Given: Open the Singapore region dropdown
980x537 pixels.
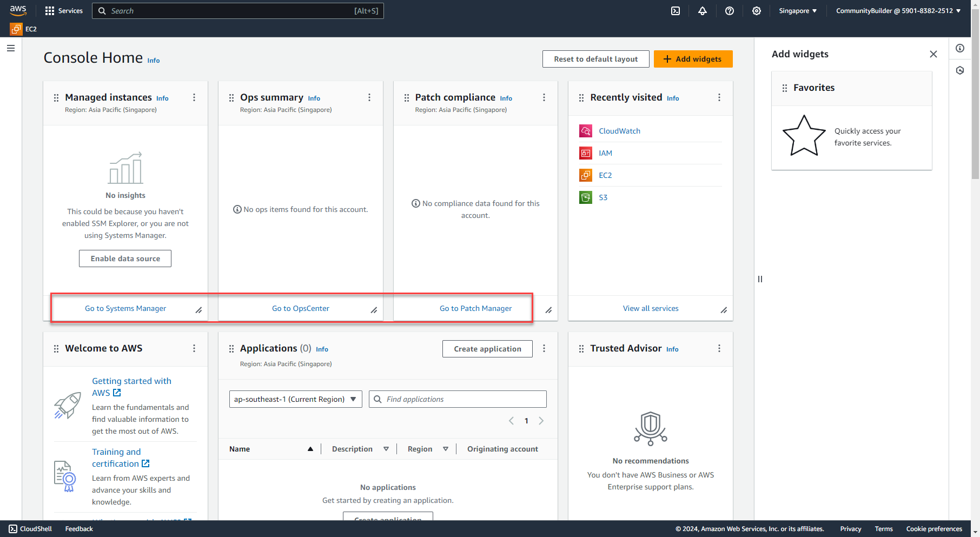Looking at the screenshot, I should 797,10.
